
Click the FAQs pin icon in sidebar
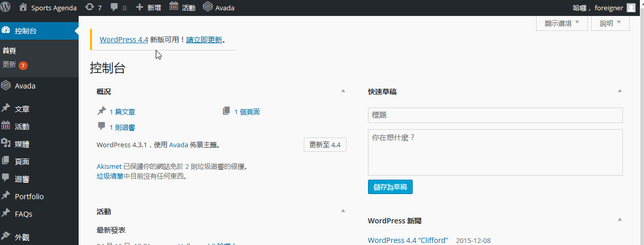pyautogui.click(x=6, y=213)
